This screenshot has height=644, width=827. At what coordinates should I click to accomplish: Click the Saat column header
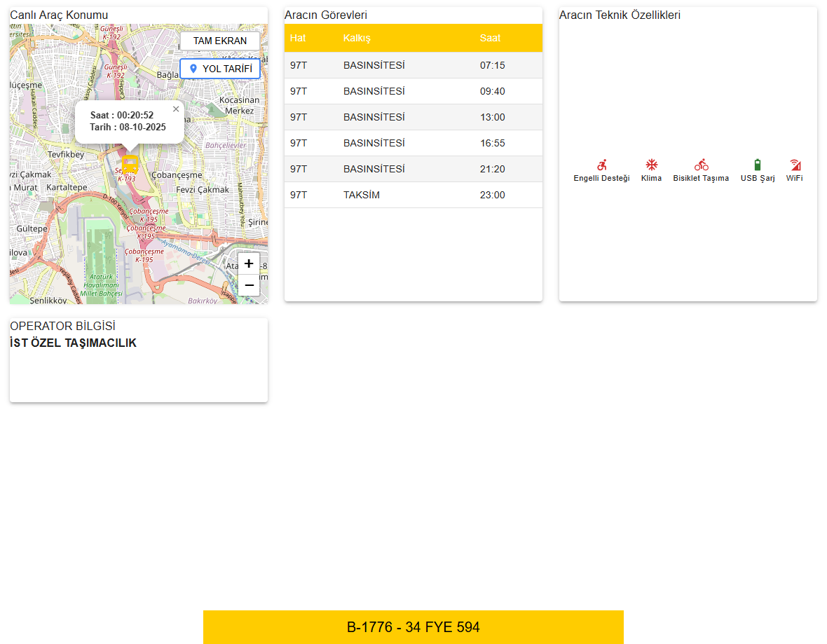490,38
